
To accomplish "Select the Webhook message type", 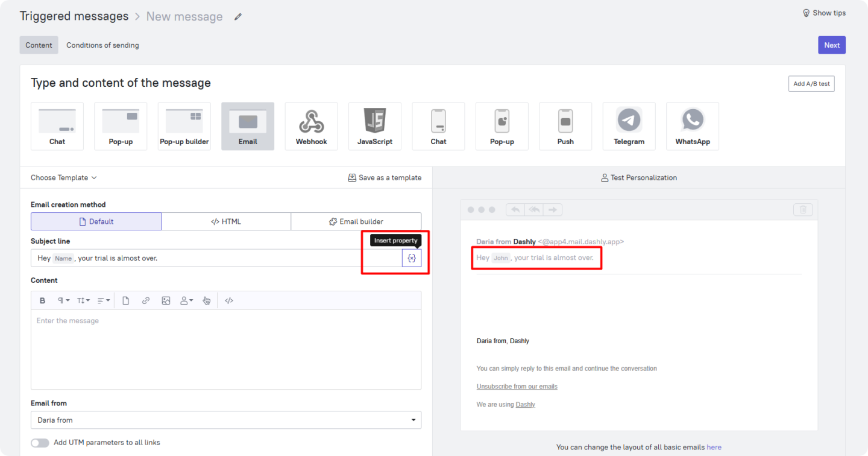I will [x=311, y=126].
